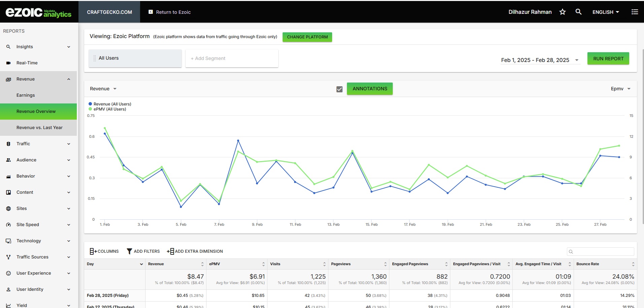Open Revenue vs. Last Year report

click(x=38, y=128)
